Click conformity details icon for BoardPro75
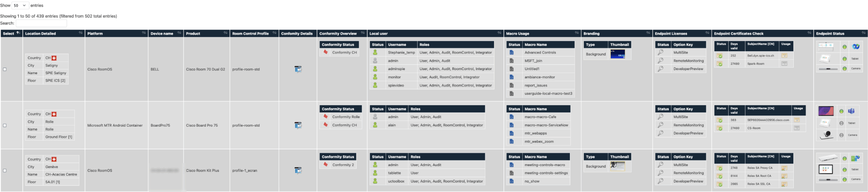This screenshot has width=868, height=192. point(298,125)
